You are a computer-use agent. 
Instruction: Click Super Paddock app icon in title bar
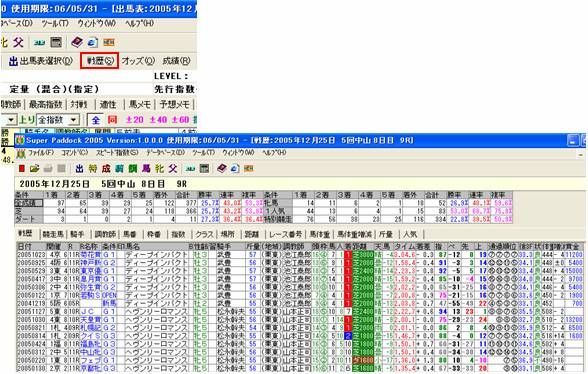click(20, 140)
